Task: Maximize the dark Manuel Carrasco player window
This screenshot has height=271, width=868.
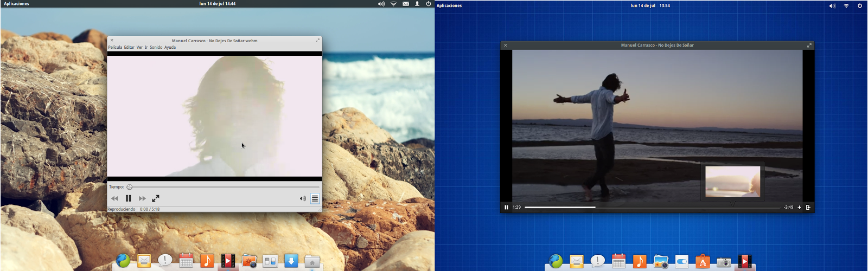Action: (809, 46)
